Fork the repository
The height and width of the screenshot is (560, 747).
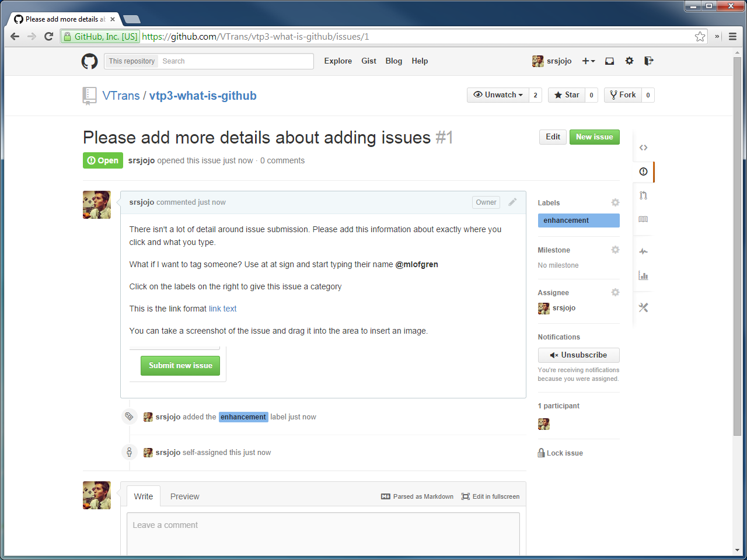[x=623, y=95]
